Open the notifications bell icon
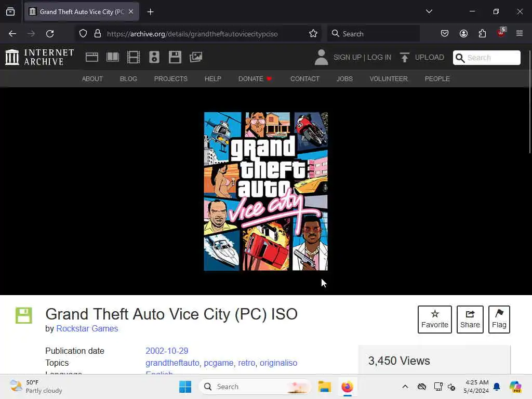This screenshot has width=532, height=399. (497, 387)
